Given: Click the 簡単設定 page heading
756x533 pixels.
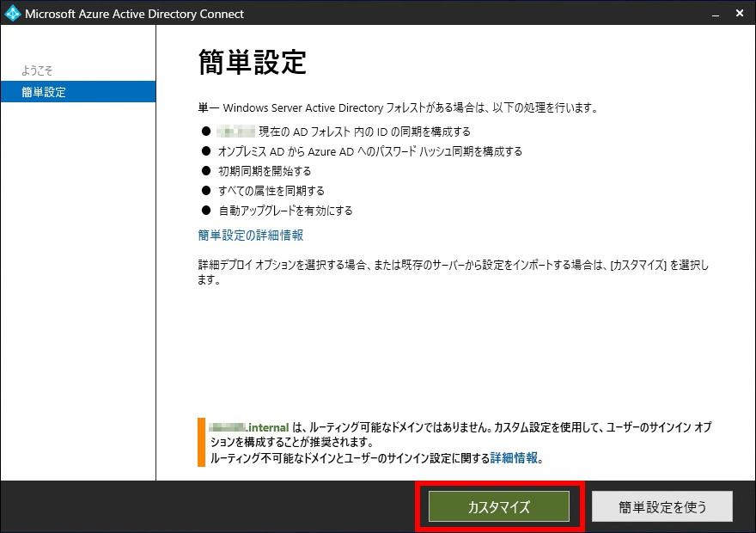Looking at the screenshot, I should 253,62.
